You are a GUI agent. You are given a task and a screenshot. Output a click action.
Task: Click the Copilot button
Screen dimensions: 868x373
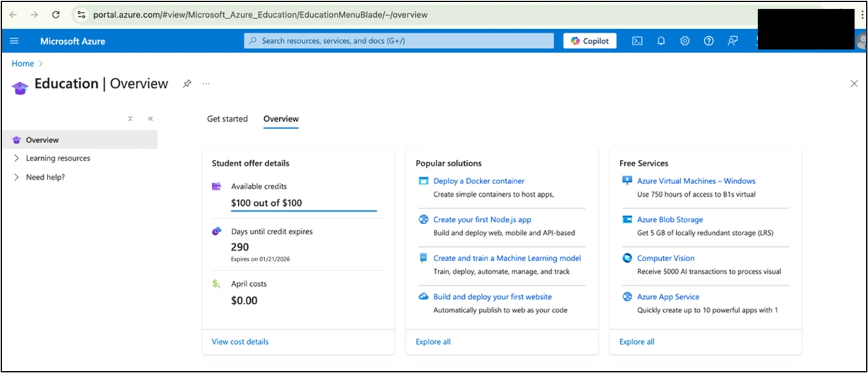[590, 41]
